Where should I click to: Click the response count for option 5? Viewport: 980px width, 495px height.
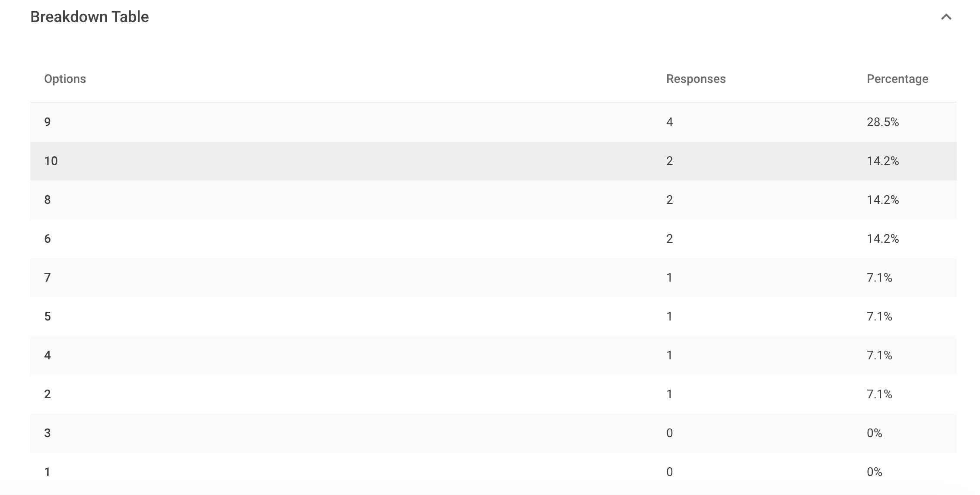point(669,317)
